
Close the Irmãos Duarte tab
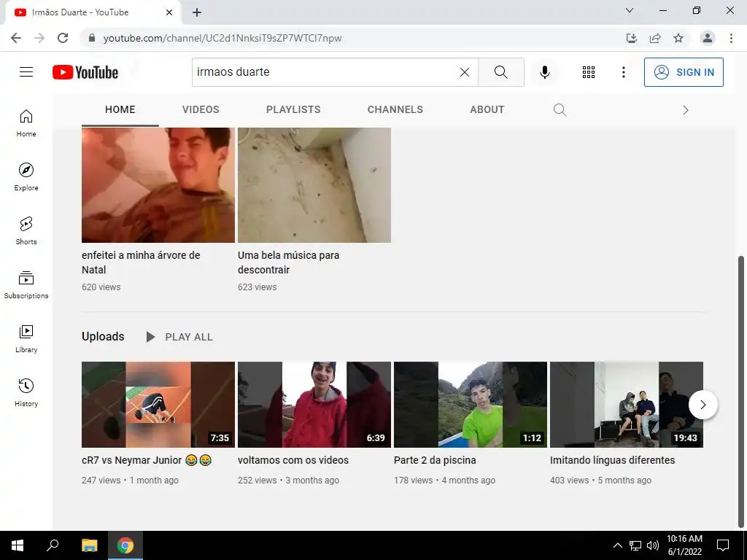[x=169, y=12]
